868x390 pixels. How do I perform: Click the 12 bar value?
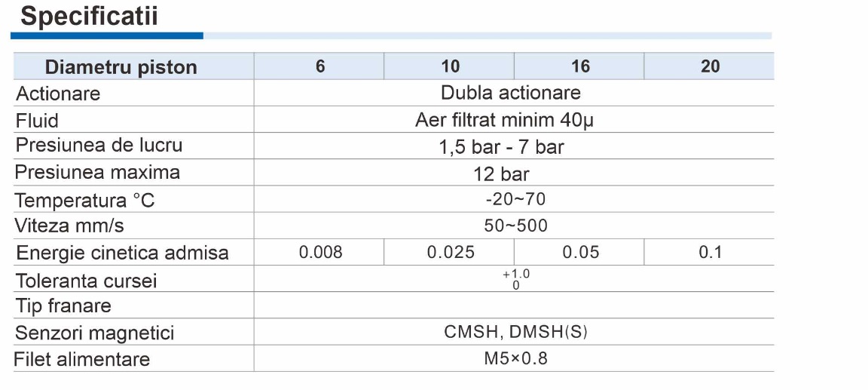501,174
